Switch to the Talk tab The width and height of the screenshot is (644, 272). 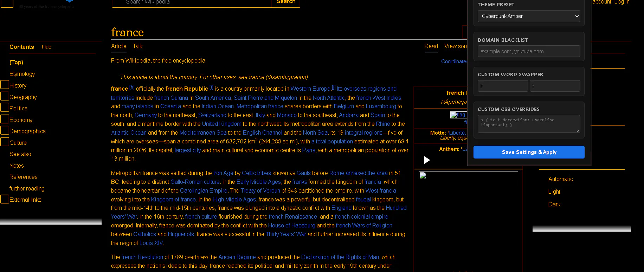pyautogui.click(x=137, y=46)
